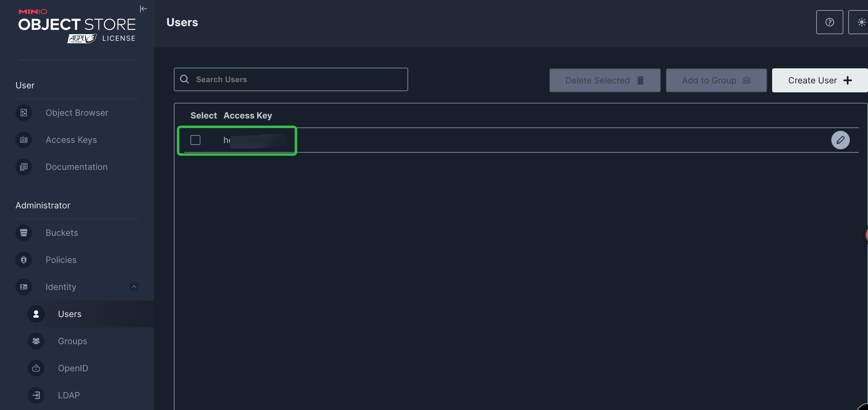Click the Buckets sidebar icon
The width and height of the screenshot is (868, 410).
(x=24, y=233)
